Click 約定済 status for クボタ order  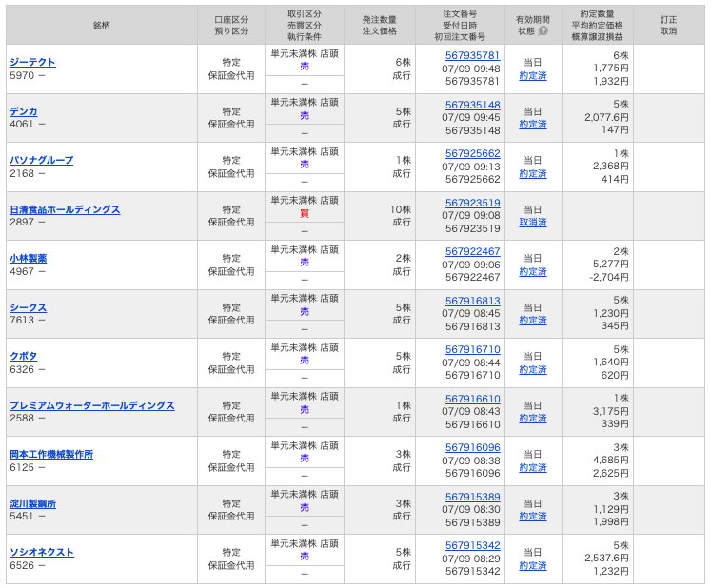(533, 369)
